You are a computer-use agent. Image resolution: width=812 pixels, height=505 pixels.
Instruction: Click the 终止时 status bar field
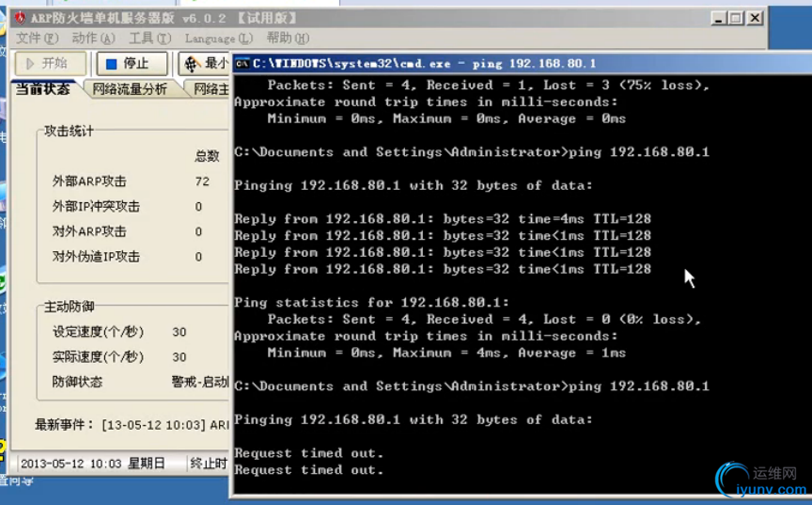pos(209,463)
